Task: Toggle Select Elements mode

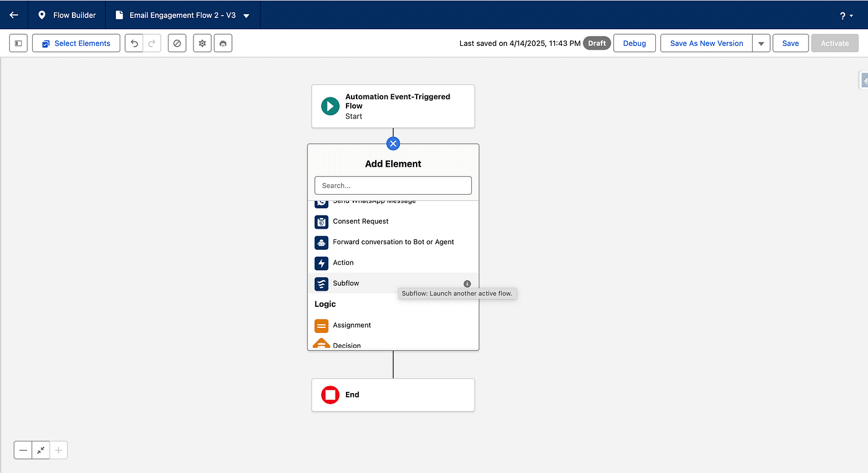Action: tap(76, 43)
